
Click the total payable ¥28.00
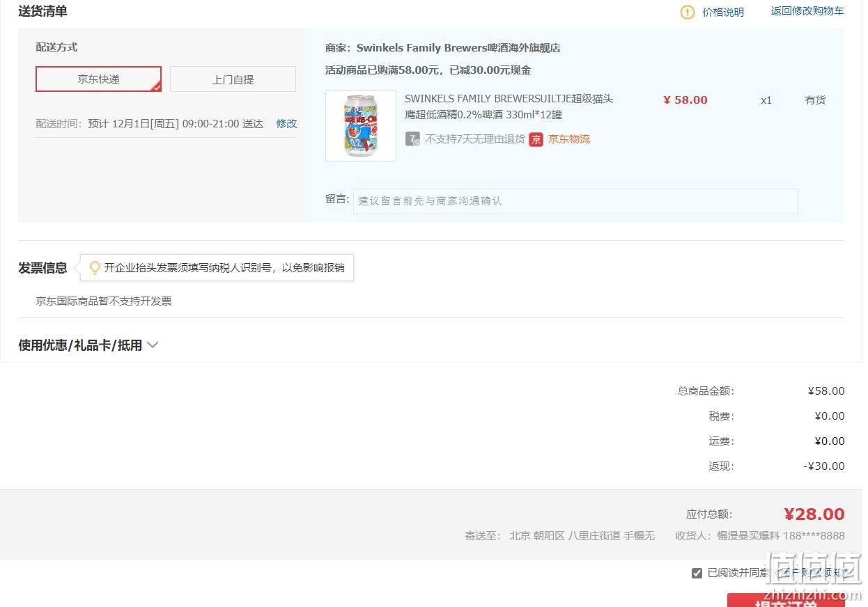(814, 514)
